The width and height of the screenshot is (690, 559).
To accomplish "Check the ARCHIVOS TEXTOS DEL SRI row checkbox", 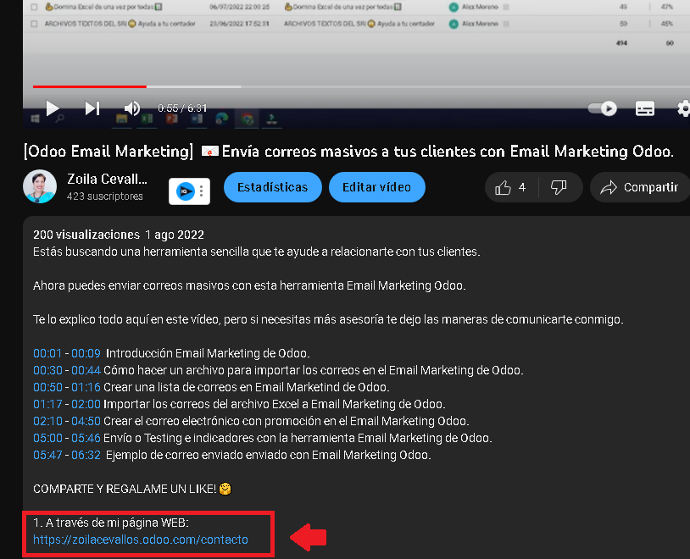I will click(x=34, y=24).
